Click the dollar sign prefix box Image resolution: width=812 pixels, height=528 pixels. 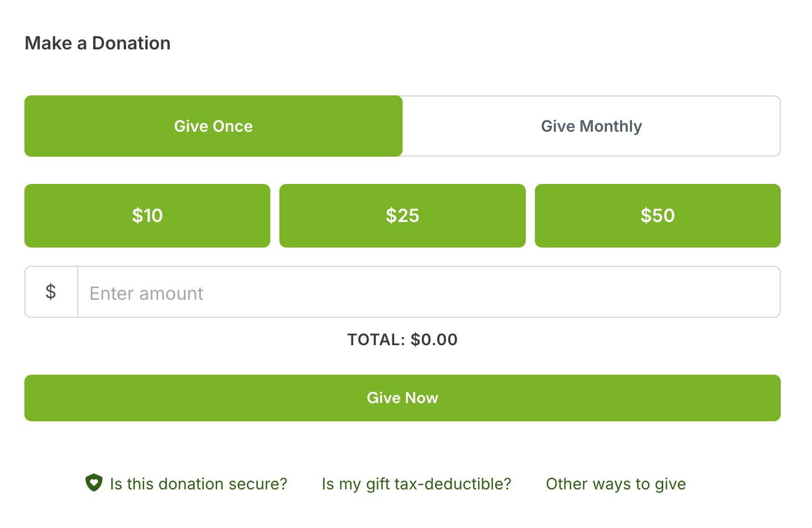(51, 292)
